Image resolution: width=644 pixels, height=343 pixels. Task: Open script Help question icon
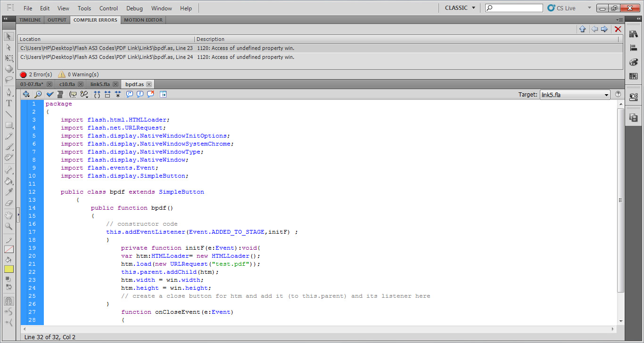tap(618, 94)
